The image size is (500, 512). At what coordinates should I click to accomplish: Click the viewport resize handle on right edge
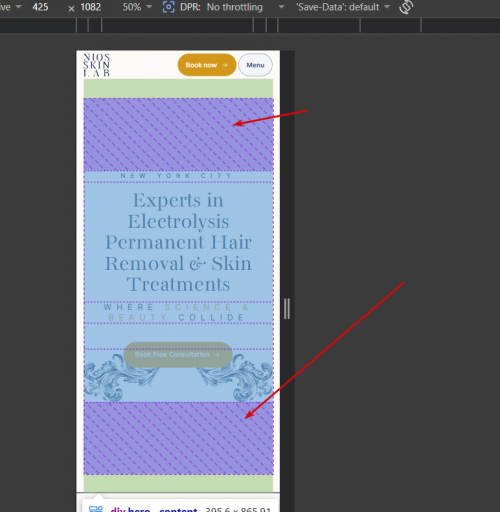coord(287,309)
